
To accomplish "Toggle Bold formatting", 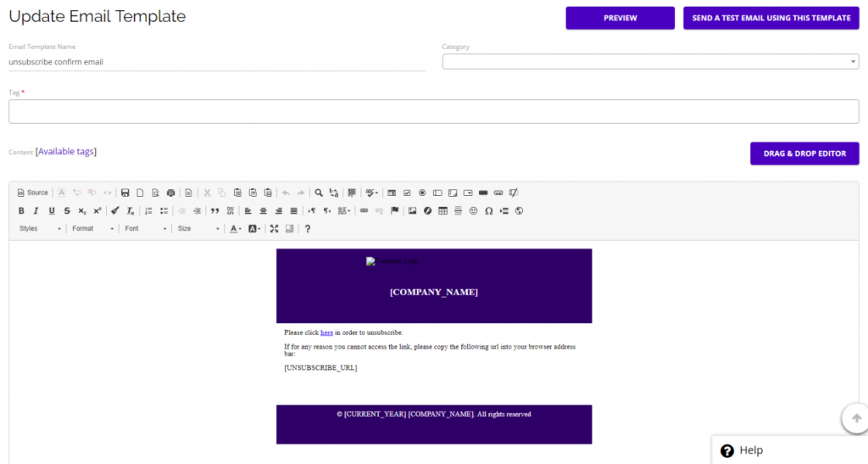I will pyautogui.click(x=21, y=210).
